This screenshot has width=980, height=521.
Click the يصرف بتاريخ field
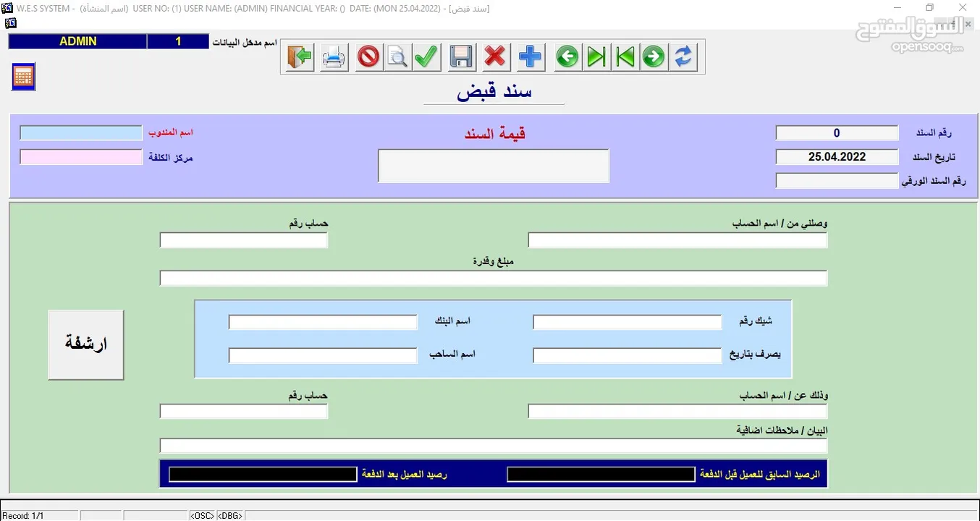point(628,356)
